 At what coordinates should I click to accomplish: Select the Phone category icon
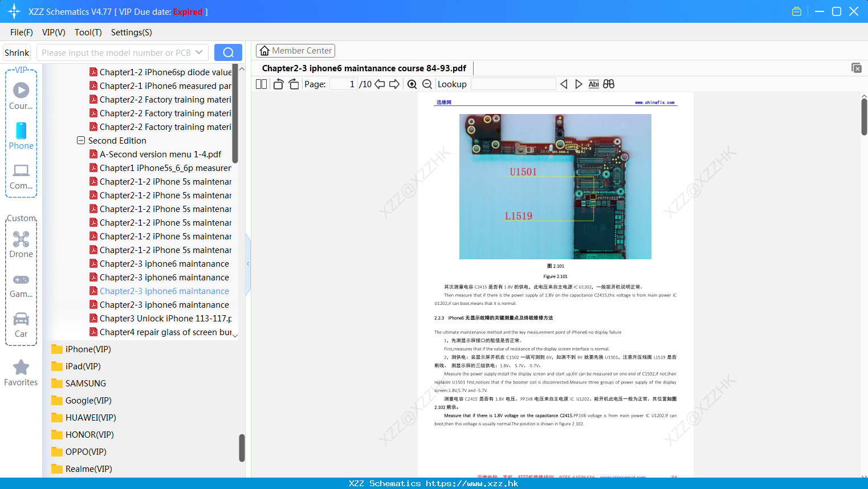[21, 136]
